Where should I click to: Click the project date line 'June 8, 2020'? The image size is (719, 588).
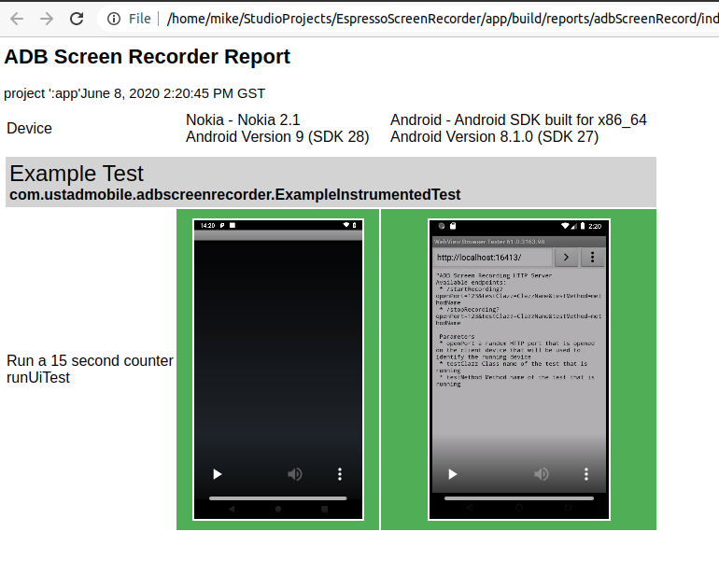click(x=134, y=93)
